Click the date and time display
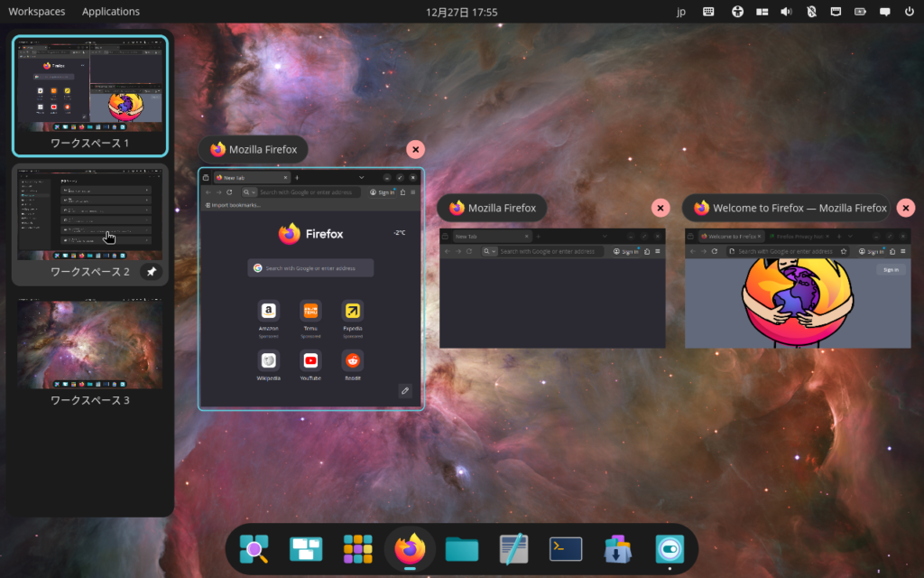This screenshot has width=924, height=578. click(x=461, y=12)
